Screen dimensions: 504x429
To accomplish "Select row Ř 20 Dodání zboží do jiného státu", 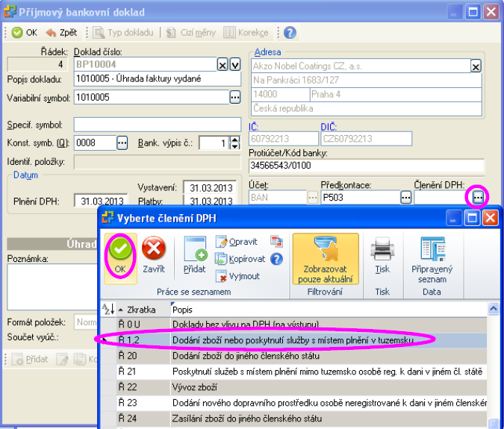I will coord(293,356).
